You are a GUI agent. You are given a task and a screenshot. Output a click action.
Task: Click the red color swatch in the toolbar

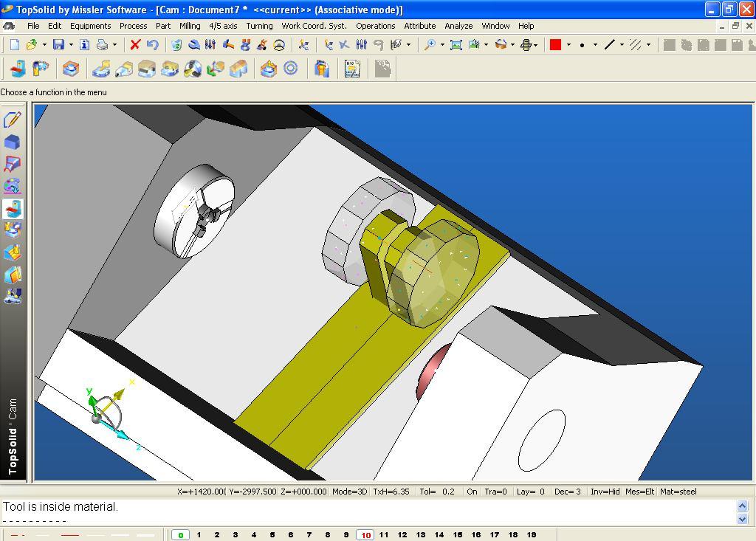click(555, 45)
